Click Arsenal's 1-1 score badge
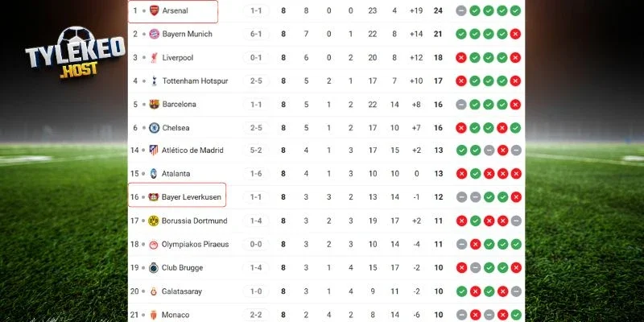The width and height of the screenshot is (644, 322). [255, 11]
